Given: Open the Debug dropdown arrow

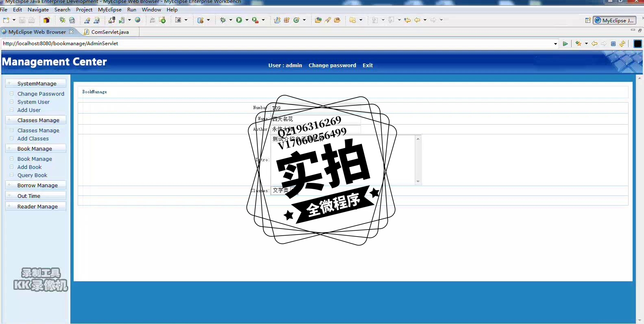Looking at the screenshot, I should 231,20.
